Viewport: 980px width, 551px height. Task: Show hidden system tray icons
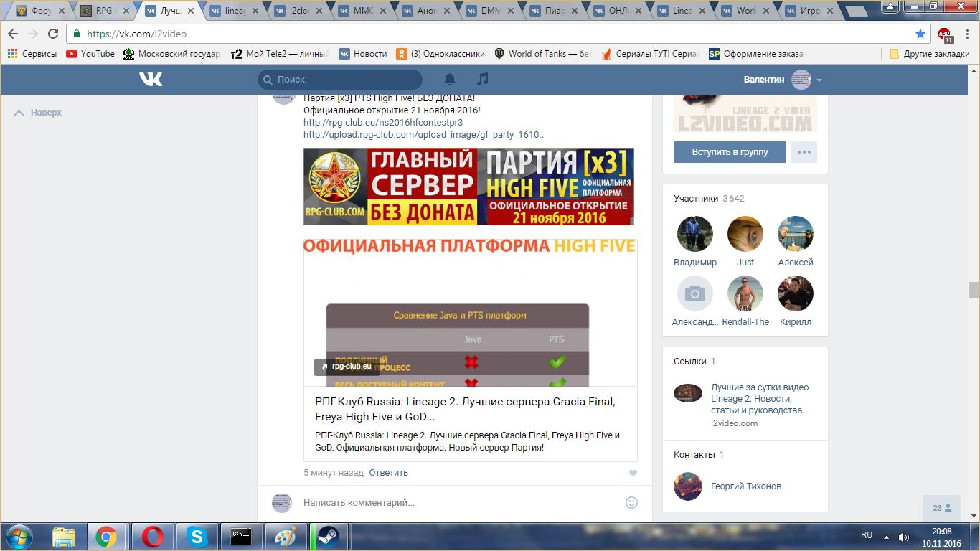coord(887,537)
